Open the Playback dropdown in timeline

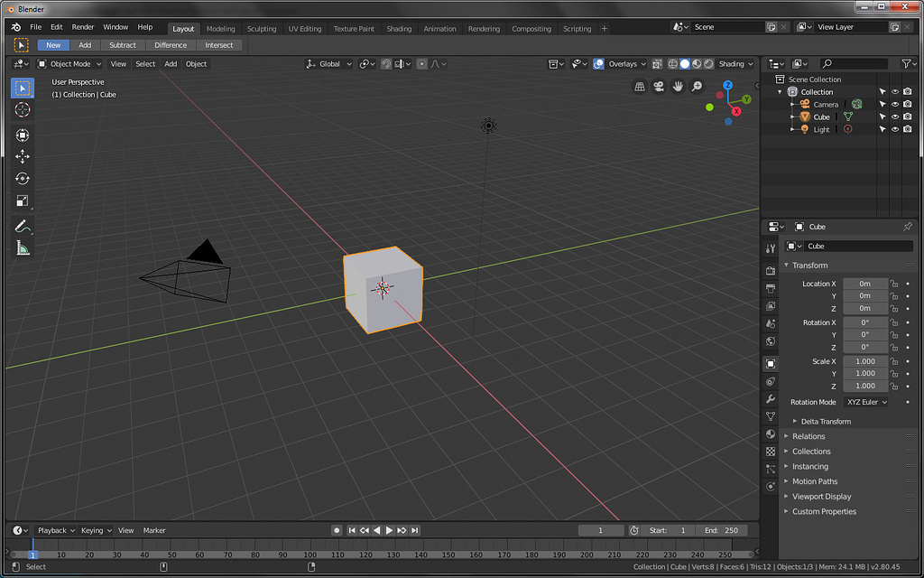[56, 530]
